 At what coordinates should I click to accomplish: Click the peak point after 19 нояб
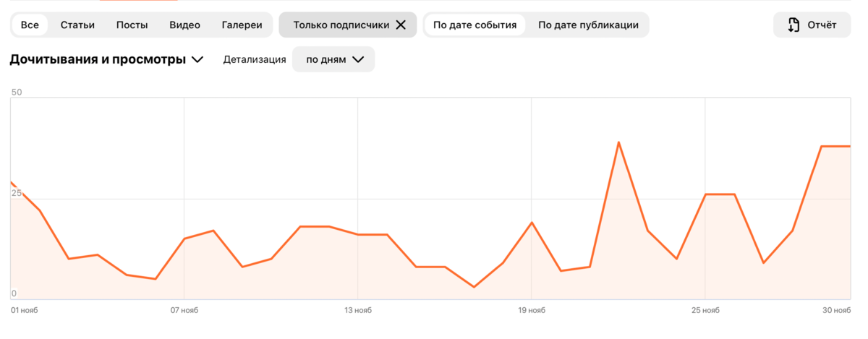tap(618, 142)
